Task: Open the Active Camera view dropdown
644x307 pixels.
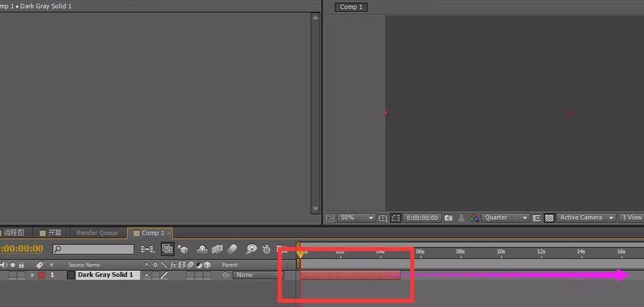Action: (x=586, y=218)
